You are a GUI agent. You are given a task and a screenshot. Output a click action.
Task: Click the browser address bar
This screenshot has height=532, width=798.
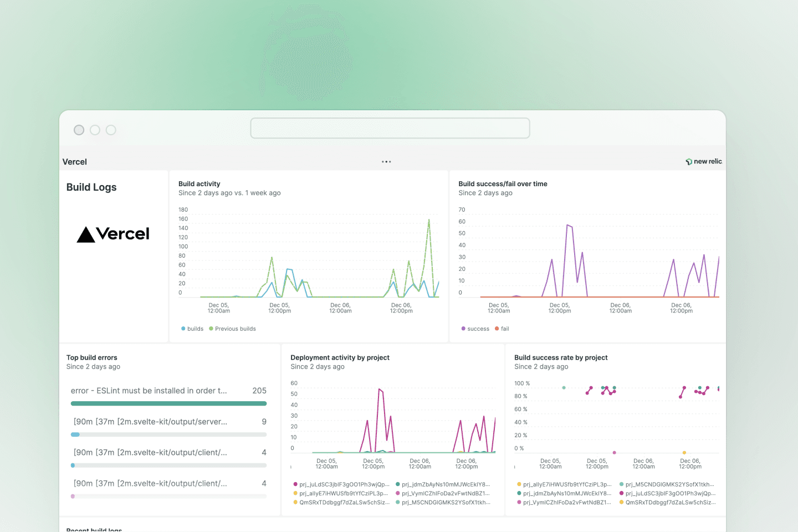point(390,128)
